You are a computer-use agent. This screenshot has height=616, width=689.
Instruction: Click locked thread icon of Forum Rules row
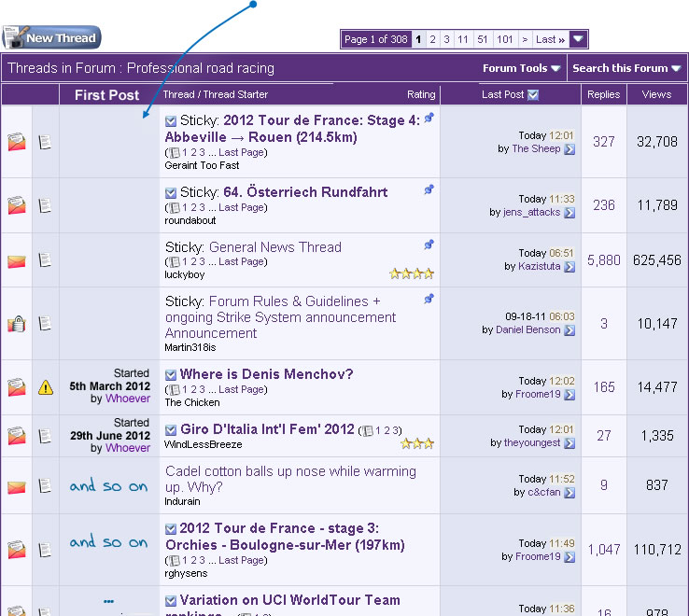click(17, 324)
